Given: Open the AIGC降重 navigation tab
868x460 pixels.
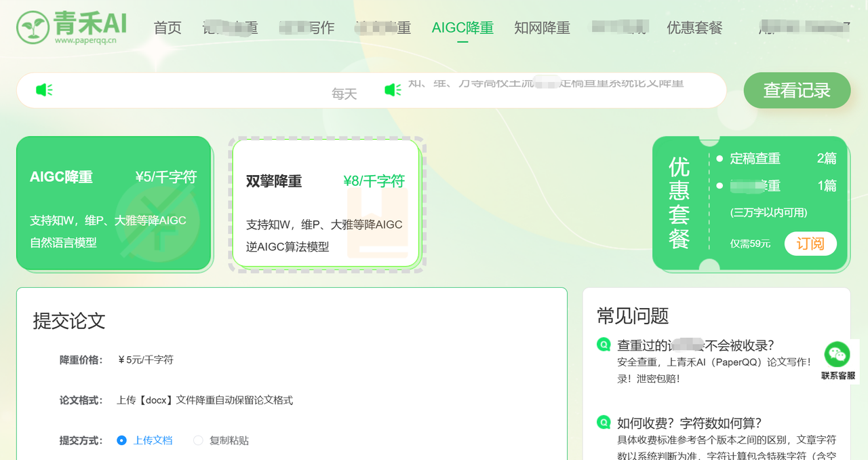Looking at the screenshot, I should tap(462, 28).
